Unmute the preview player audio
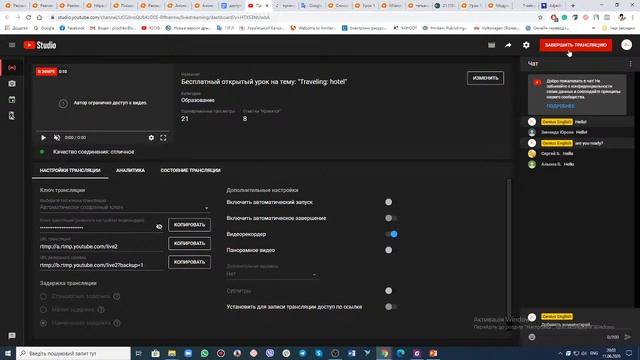640x360 pixels. (57, 138)
